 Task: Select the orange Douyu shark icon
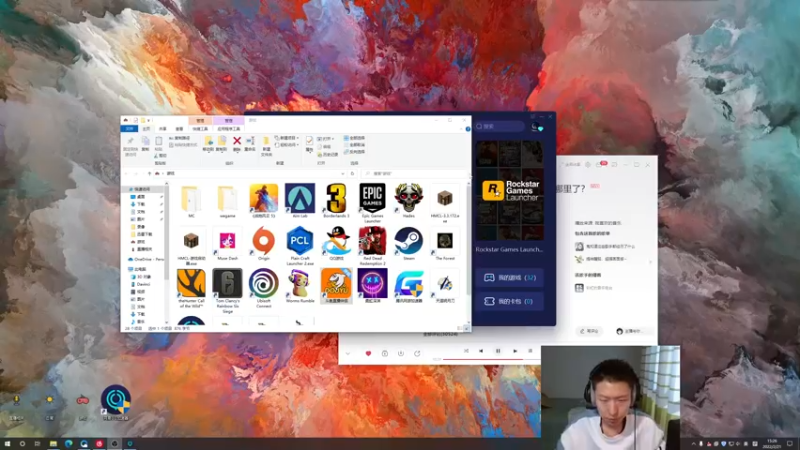pos(336,283)
